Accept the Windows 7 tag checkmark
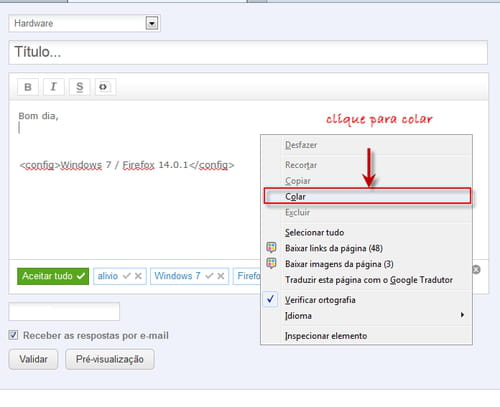500x407 pixels. pos(209,276)
